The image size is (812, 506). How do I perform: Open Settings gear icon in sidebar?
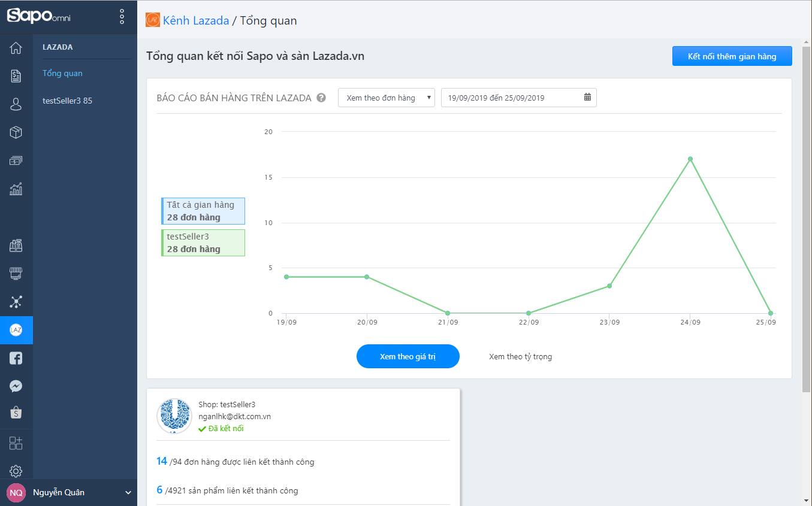(x=16, y=471)
